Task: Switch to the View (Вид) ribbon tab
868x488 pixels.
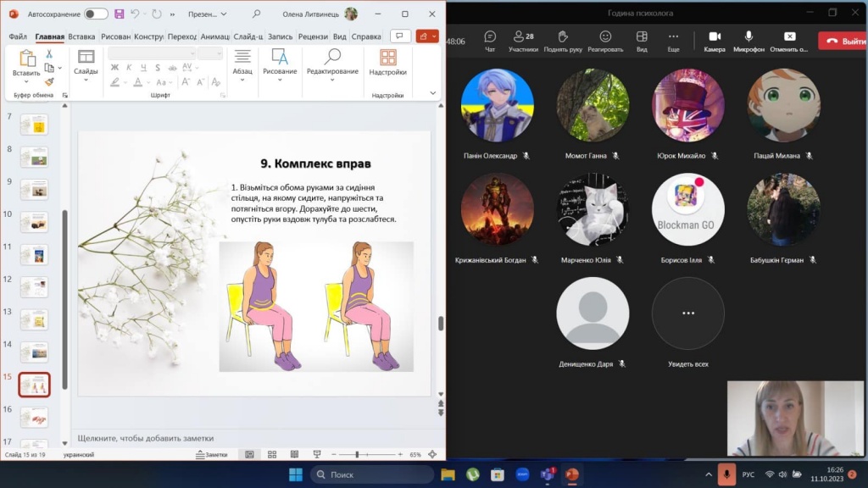Action: pos(339,36)
